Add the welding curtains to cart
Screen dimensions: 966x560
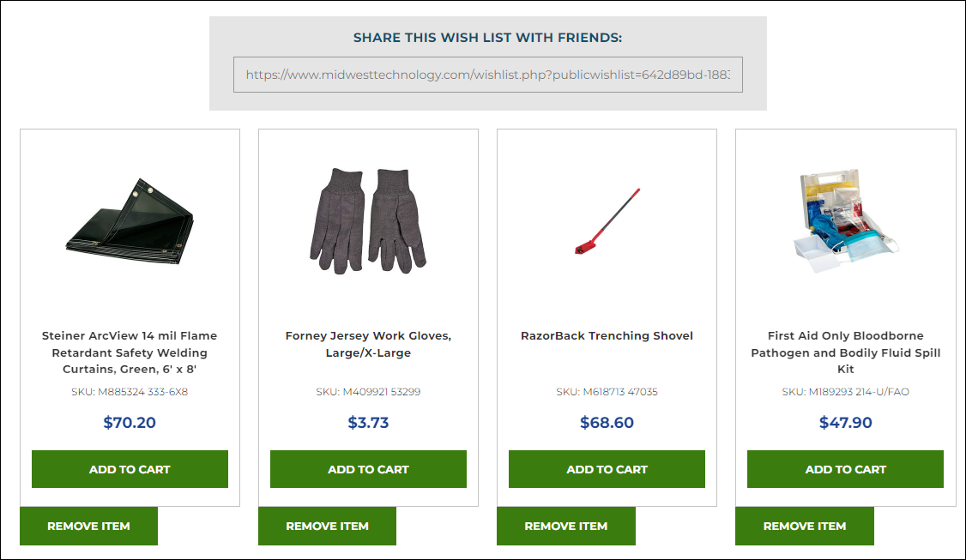click(x=130, y=469)
